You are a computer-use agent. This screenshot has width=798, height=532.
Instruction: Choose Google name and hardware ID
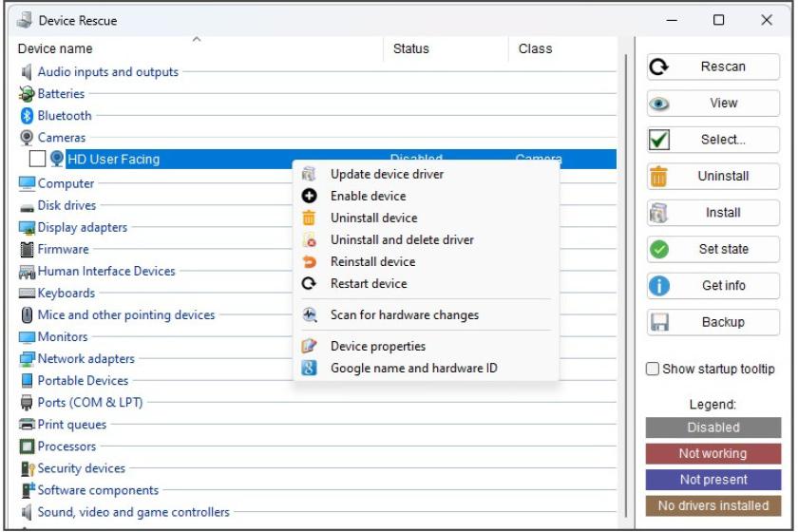point(426,368)
